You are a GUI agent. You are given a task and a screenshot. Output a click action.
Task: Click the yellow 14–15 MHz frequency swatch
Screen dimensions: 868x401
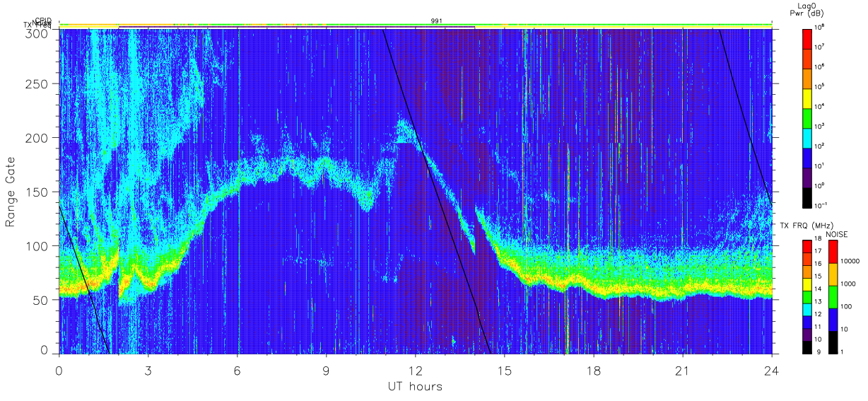(x=808, y=284)
